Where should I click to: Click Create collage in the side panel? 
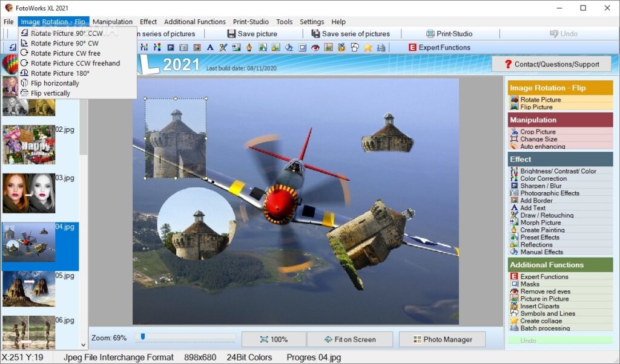tap(541, 320)
